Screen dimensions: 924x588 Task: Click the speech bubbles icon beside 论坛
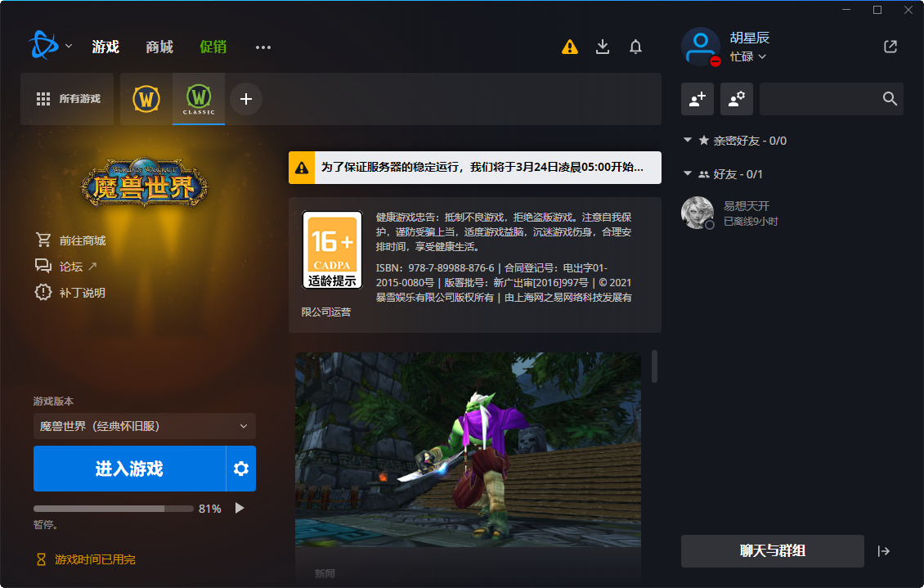click(43, 266)
